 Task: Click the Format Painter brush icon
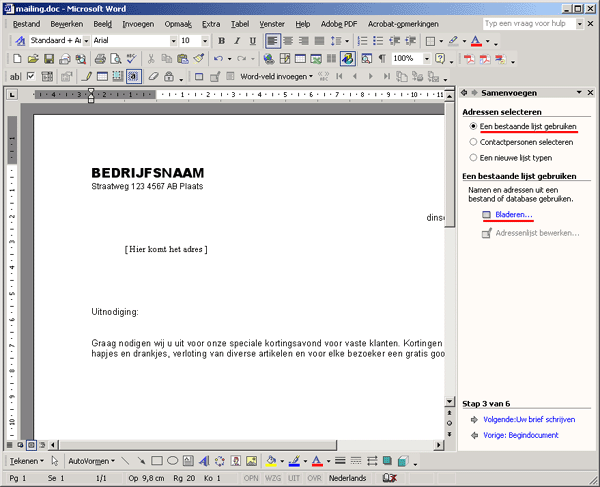click(200, 59)
